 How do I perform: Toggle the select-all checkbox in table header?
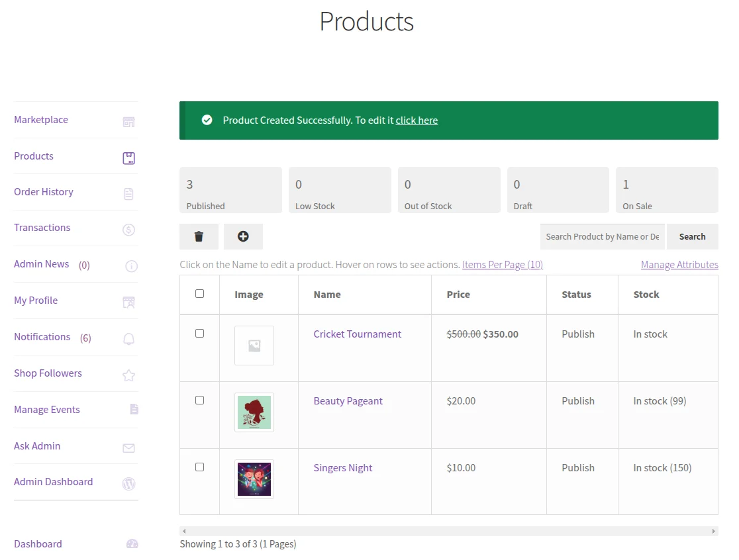[x=199, y=295]
